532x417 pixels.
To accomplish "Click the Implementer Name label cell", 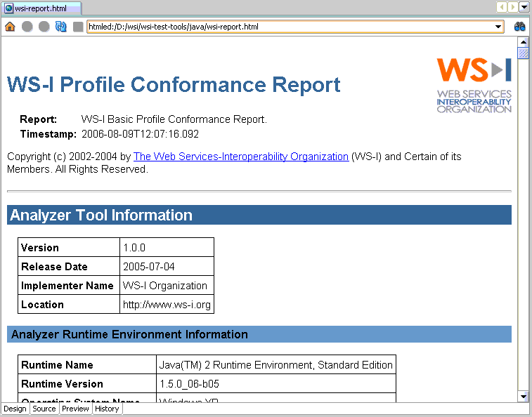I will point(69,286).
